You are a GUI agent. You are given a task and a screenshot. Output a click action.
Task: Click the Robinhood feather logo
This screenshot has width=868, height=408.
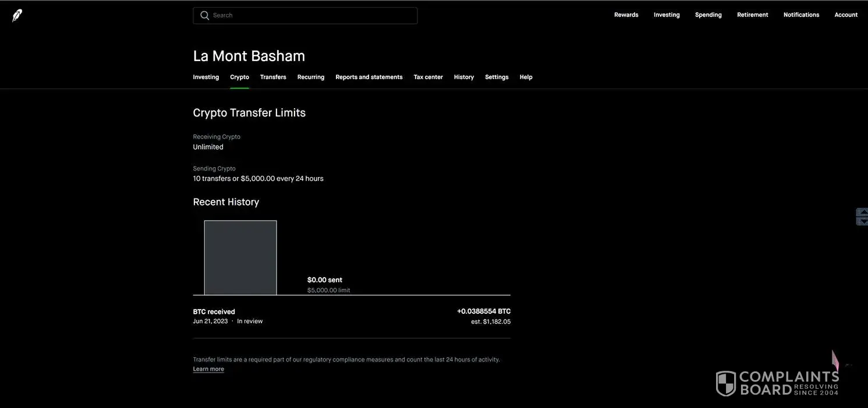(x=17, y=16)
